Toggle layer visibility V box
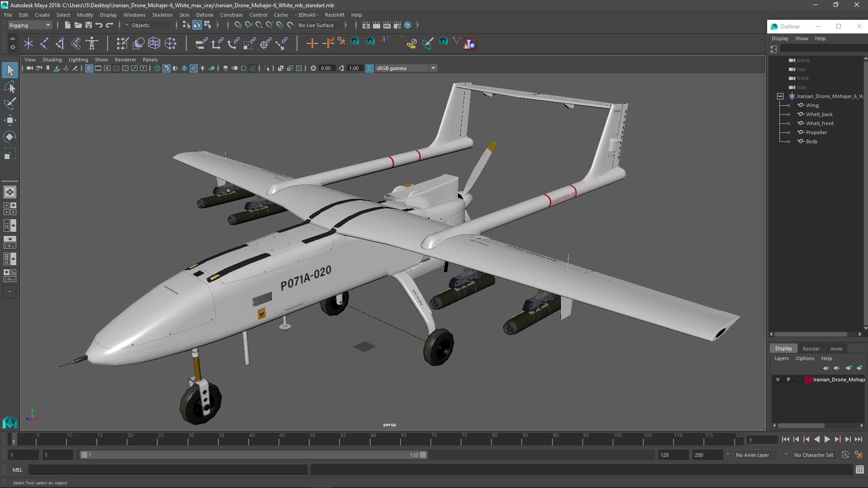The image size is (868, 488). (778, 380)
